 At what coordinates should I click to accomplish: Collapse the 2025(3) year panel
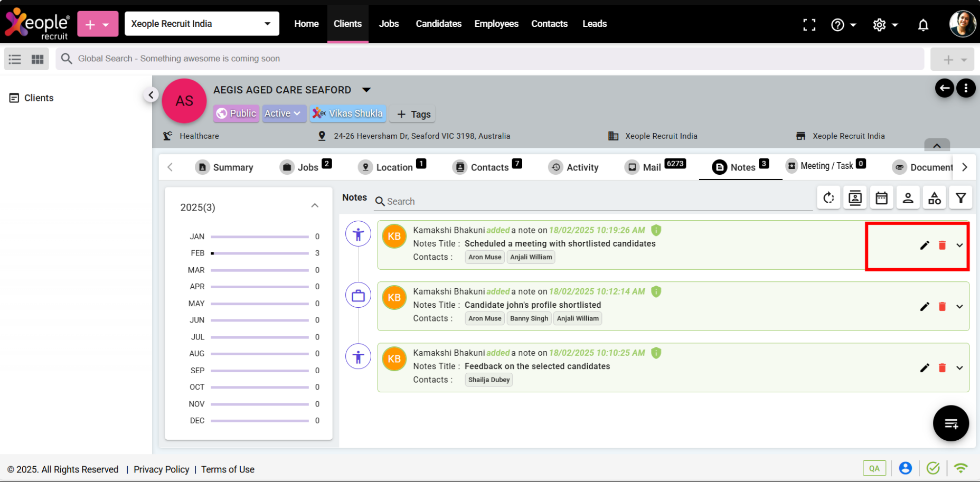pos(315,206)
